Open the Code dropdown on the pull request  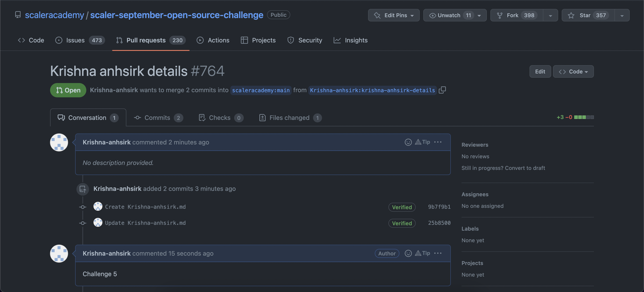(x=573, y=71)
